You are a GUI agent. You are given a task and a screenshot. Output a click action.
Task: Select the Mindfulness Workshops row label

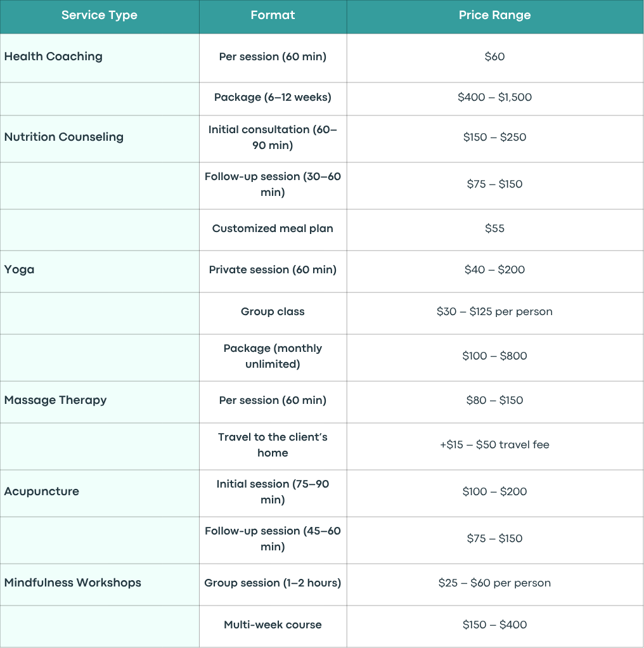click(100, 585)
